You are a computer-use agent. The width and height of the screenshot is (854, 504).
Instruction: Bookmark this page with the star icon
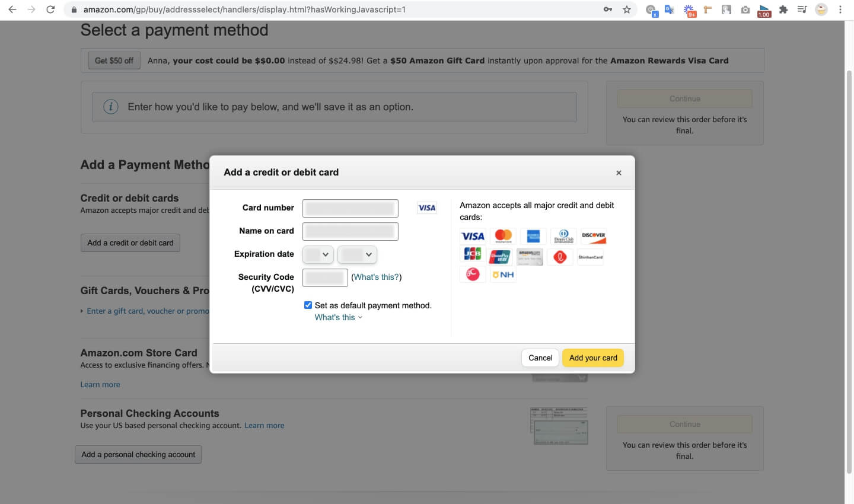click(626, 9)
